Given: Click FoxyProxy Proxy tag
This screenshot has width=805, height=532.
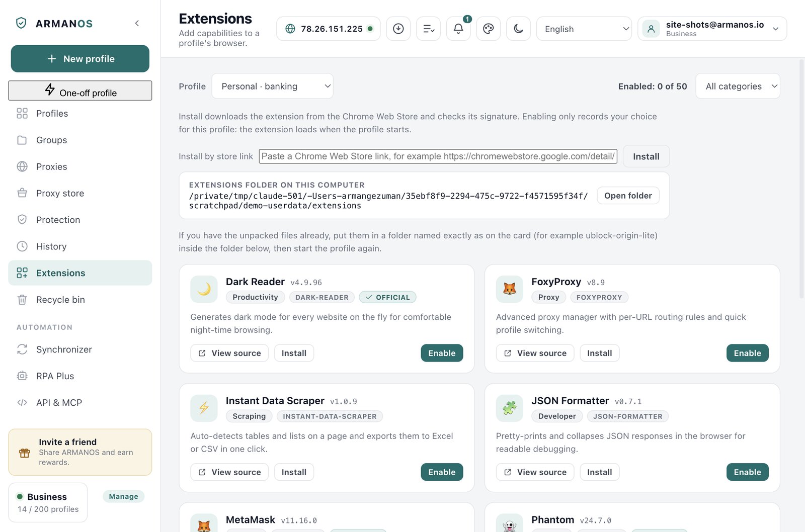Looking at the screenshot, I should coord(548,297).
